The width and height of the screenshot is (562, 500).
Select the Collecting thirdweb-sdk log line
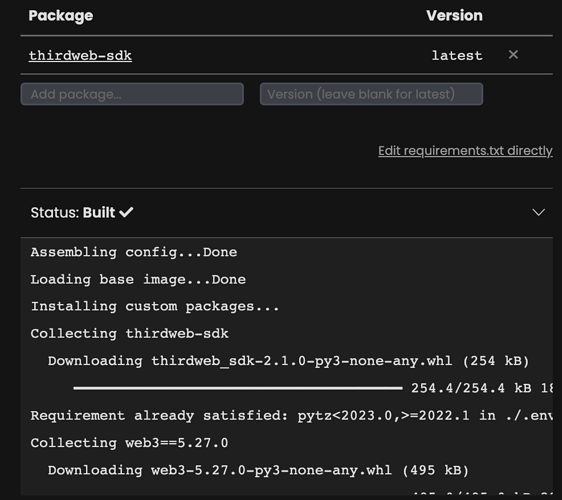[129, 334]
